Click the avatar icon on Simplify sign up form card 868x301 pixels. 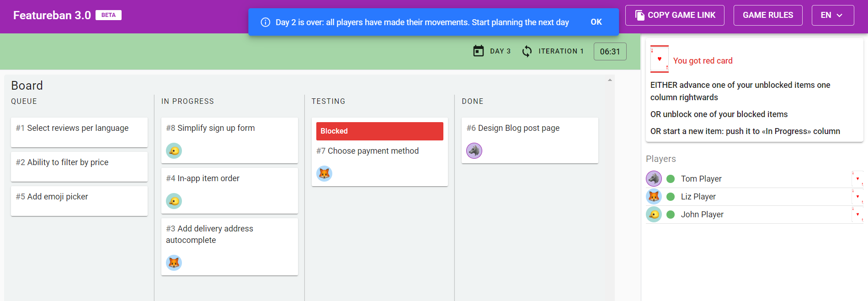tap(174, 150)
